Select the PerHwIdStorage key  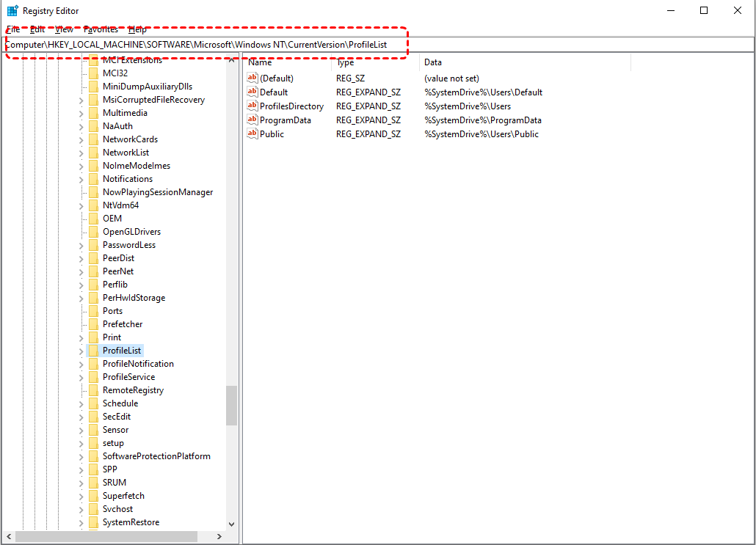coord(134,298)
